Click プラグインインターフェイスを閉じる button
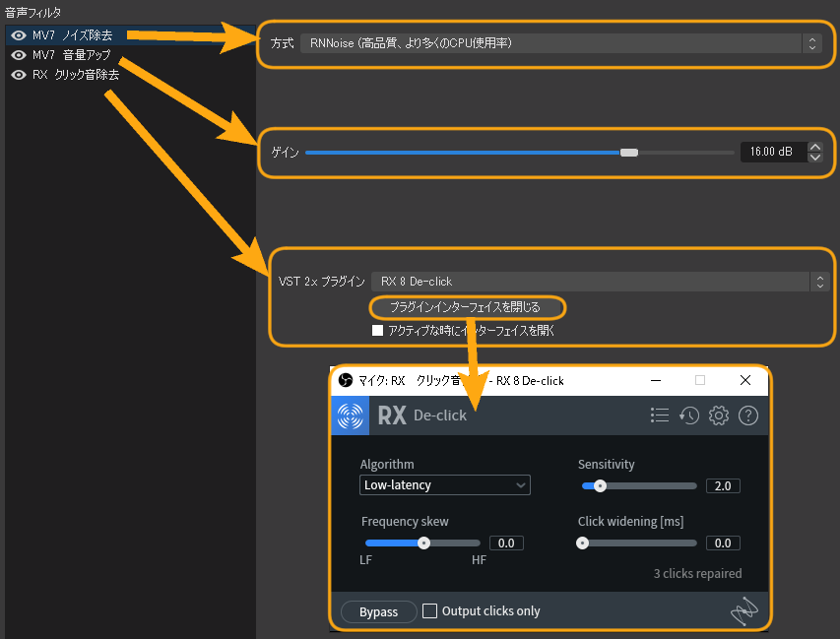The width and height of the screenshot is (840, 639). click(467, 307)
